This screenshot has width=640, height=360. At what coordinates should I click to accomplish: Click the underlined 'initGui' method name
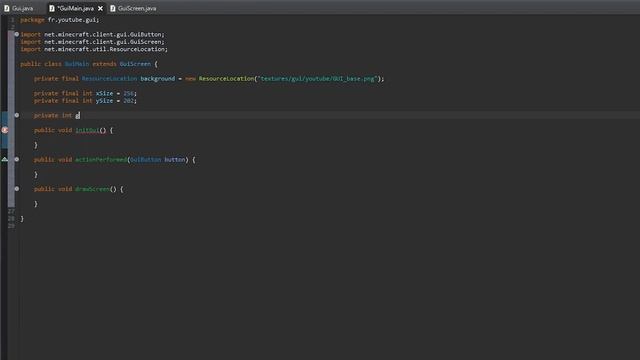[x=87, y=130]
